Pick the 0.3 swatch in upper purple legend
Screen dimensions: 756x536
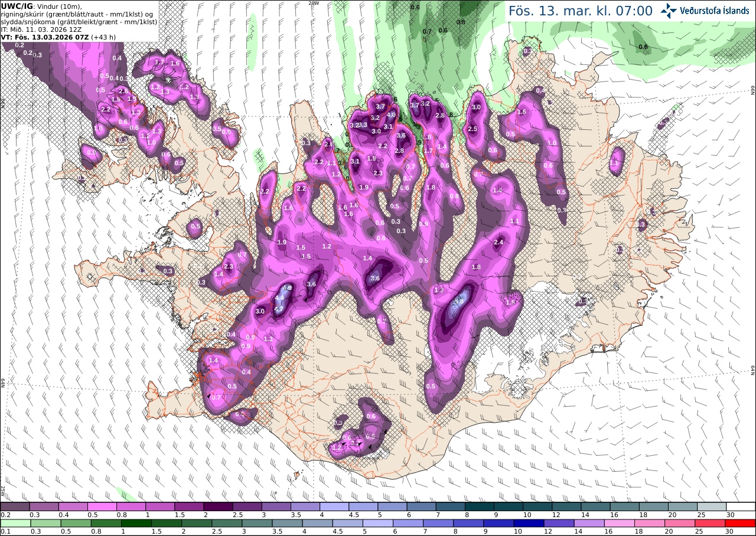point(44,506)
